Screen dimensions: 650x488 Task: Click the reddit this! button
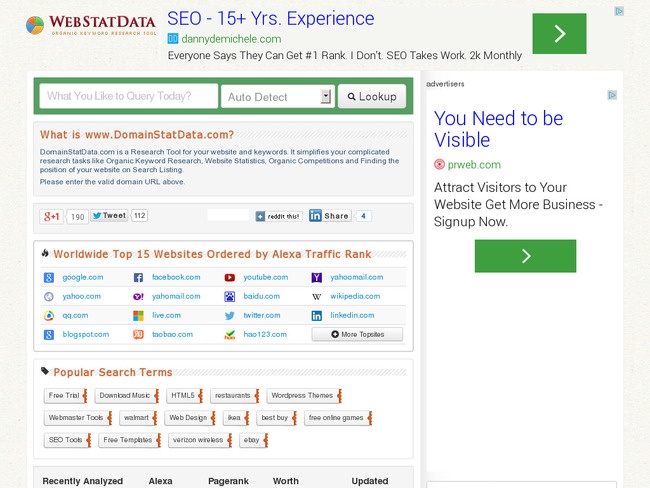click(x=279, y=216)
